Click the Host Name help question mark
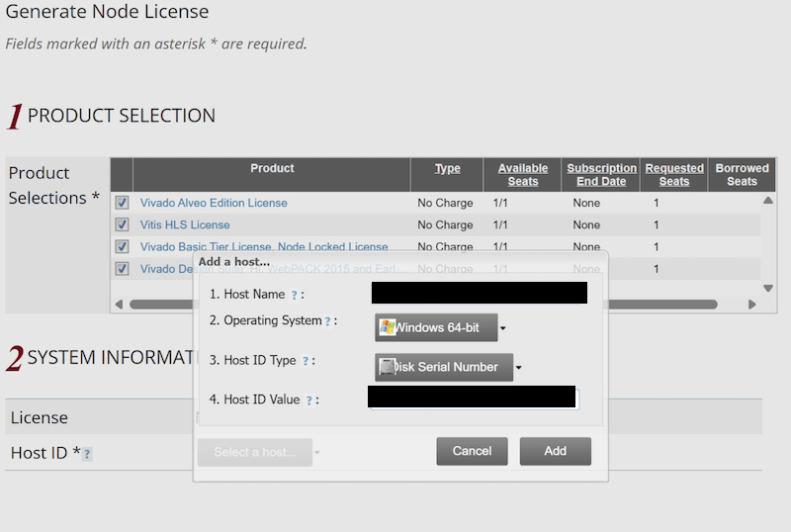The width and height of the screenshot is (791, 532). click(x=294, y=296)
